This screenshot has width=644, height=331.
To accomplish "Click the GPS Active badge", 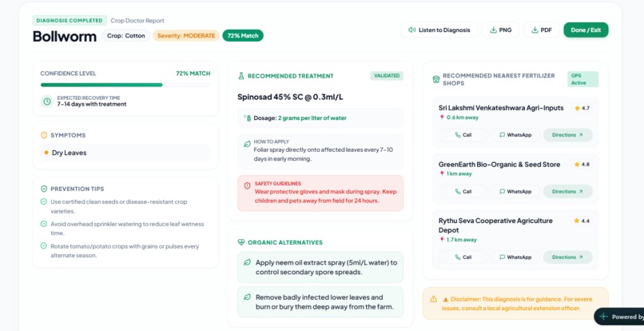I will pyautogui.click(x=582, y=79).
